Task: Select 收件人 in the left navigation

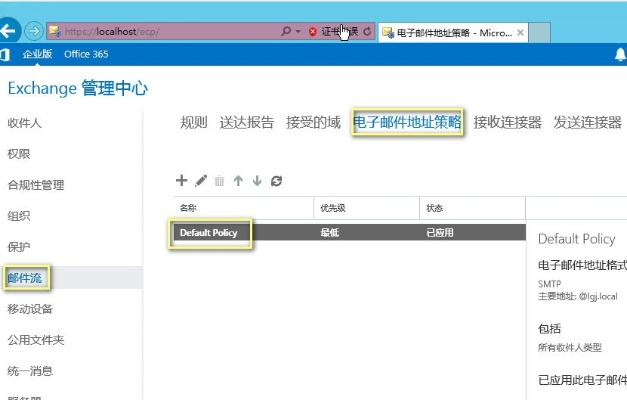Action: tap(25, 123)
